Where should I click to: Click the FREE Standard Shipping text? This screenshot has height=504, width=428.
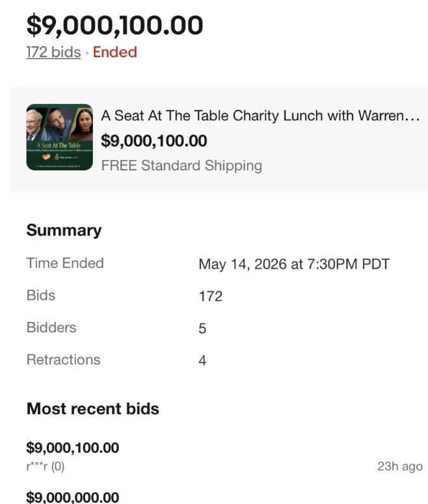181,166
